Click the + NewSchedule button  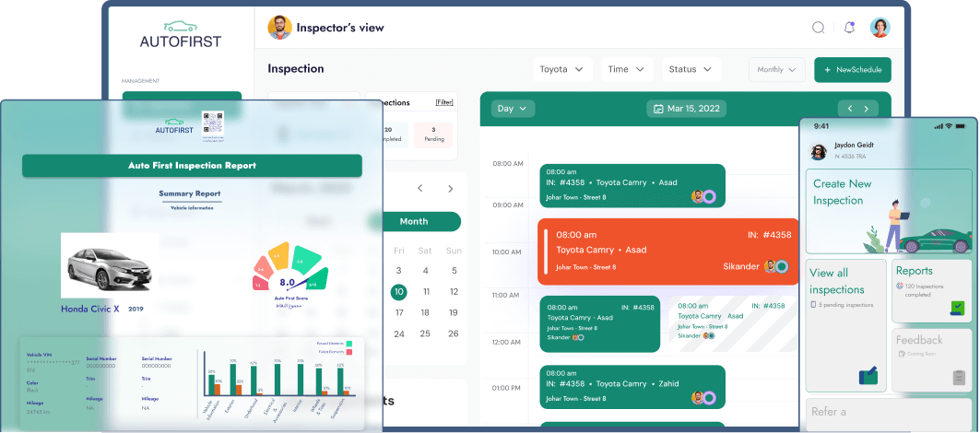pyautogui.click(x=853, y=70)
